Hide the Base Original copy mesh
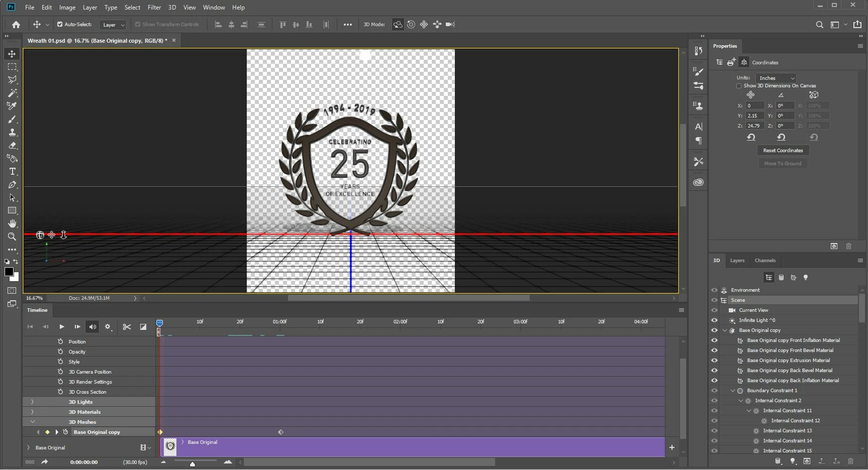The image size is (868, 470). coord(714,330)
